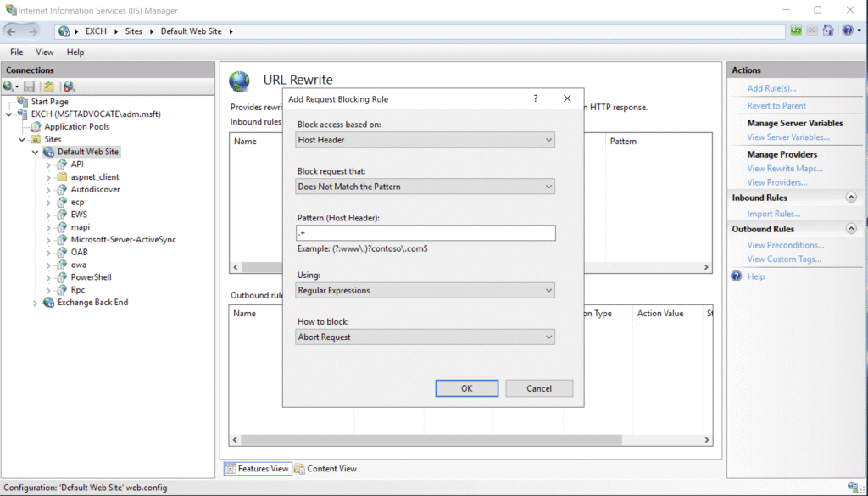
Task: Select the Application Pools node icon
Action: [36, 127]
